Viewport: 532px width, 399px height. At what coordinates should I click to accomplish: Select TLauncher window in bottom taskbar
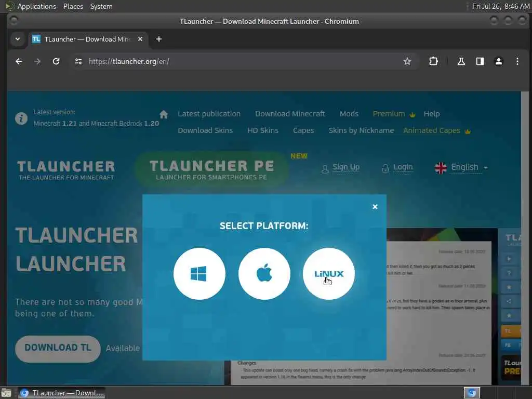[x=61, y=393]
